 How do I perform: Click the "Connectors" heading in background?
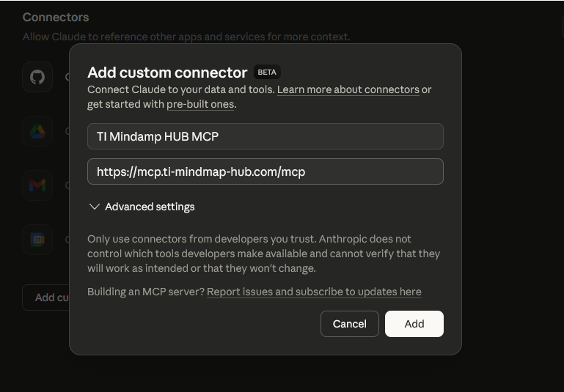coord(56,18)
